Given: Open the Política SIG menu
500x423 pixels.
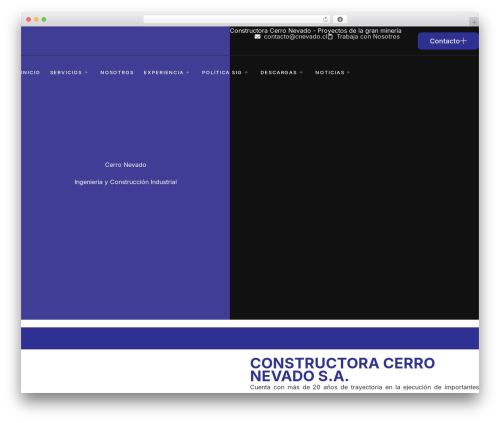Looking at the screenshot, I should pos(221,72).
